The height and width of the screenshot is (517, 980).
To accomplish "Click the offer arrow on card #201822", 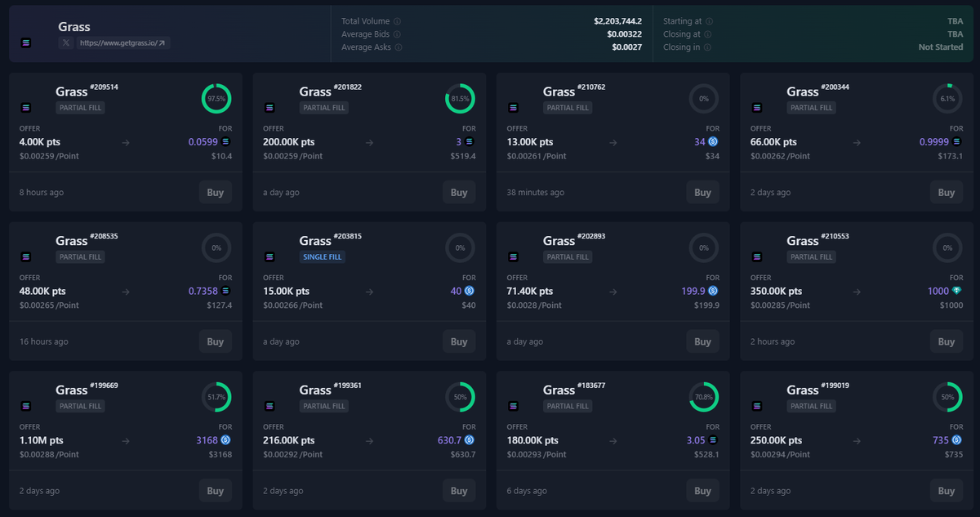I will [369, 142].
